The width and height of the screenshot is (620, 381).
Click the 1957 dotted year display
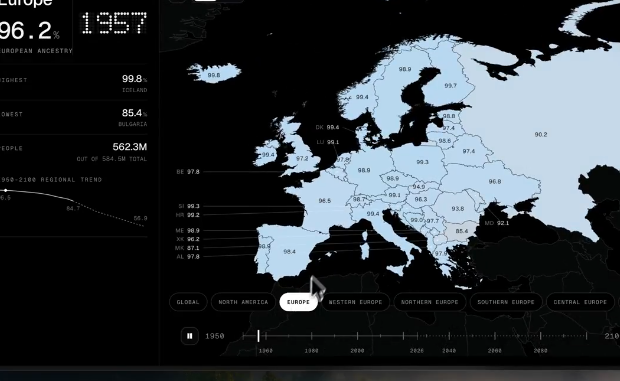click(114, 23)
